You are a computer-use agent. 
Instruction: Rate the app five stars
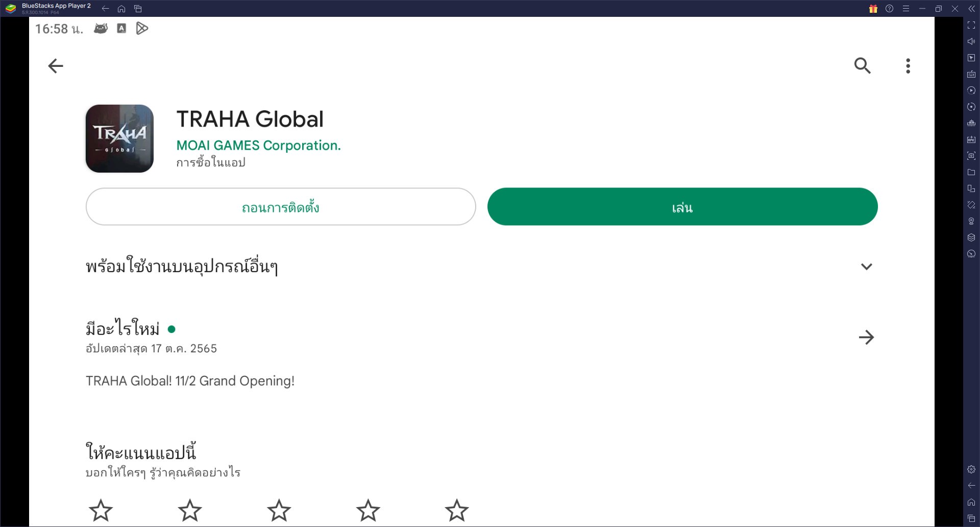(x=457, y=510)
